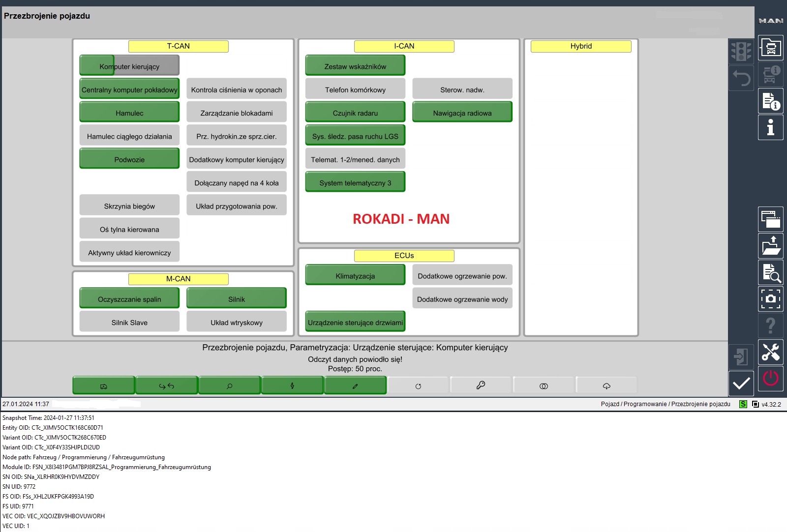
Task: Select Dodatkowy komputer kierujący
Action: click(x=237, y=159)
